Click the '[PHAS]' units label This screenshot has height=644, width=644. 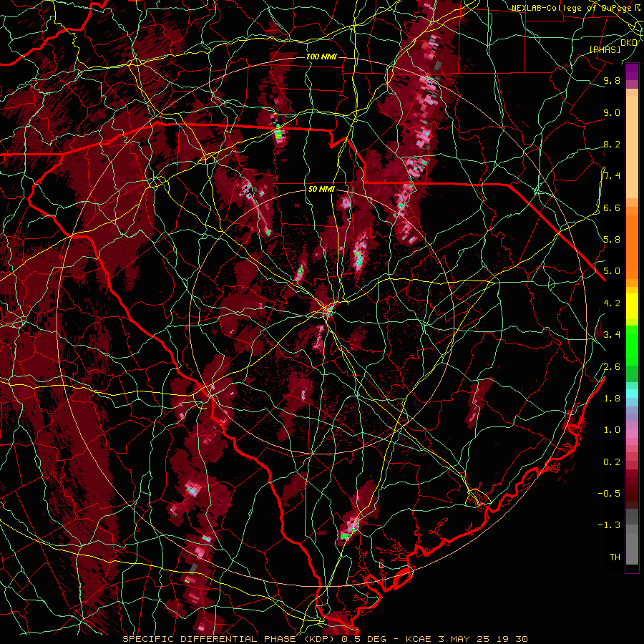(x=605, y=49)
